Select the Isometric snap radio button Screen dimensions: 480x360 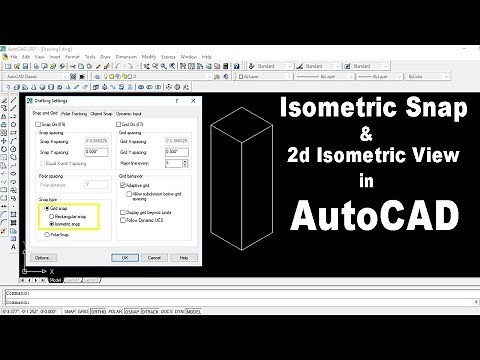pos(51,224)
